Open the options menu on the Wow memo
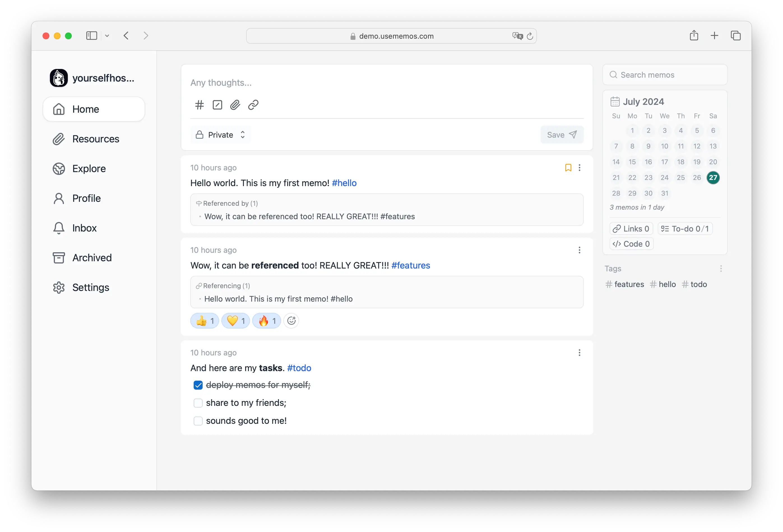The height and width of the screenshot is (532, 783). (579, 250)
